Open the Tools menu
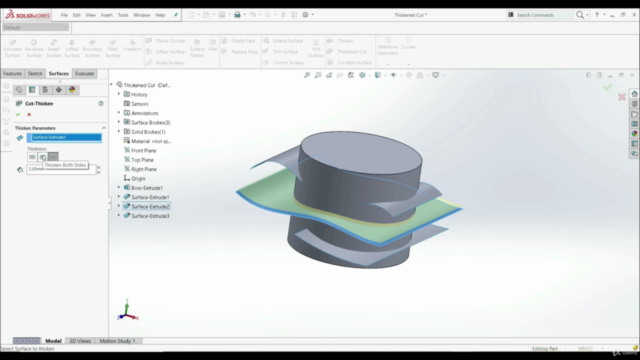Viewport: 640px width, 360px height. tap(123, 15)
